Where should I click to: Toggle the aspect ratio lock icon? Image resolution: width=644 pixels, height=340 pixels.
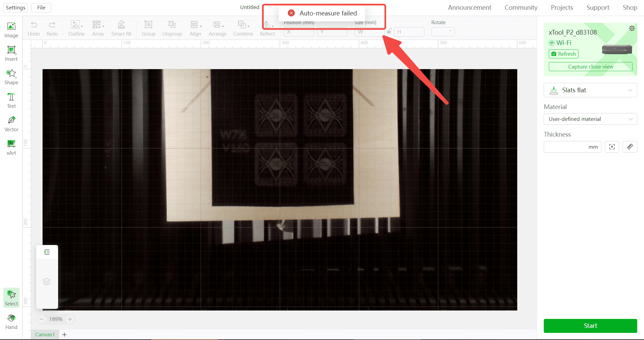click(389, 32)
